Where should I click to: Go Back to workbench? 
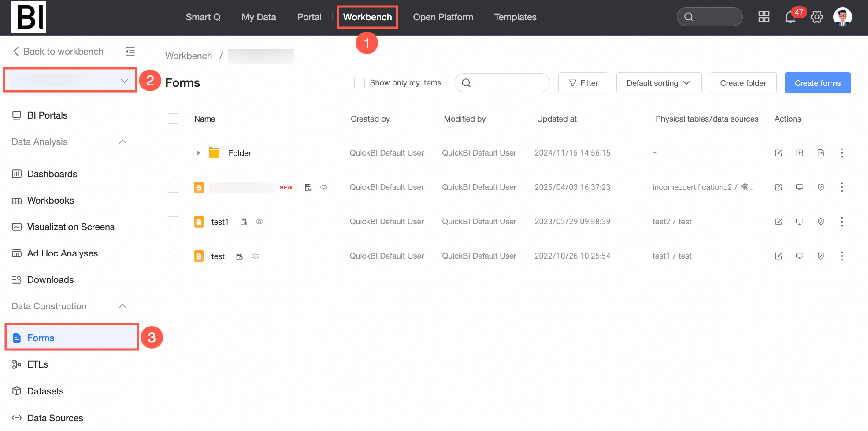pos(58,52)
